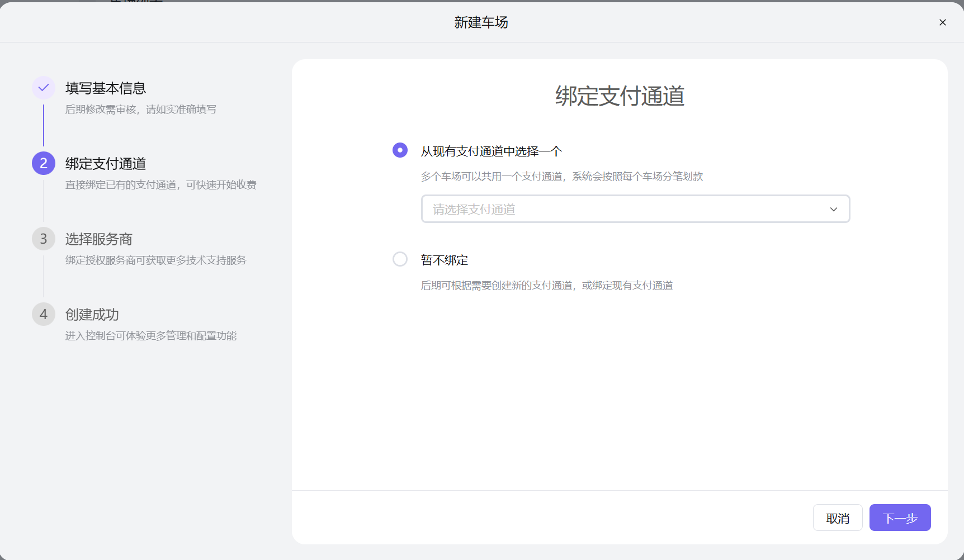Click the step 4 circle icon 创建成功

[43, 314]
